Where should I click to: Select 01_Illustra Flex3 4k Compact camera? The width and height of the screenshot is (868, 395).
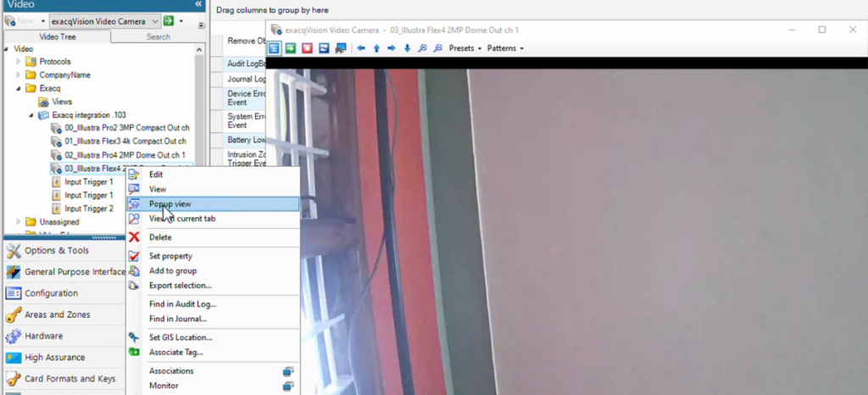125,141
